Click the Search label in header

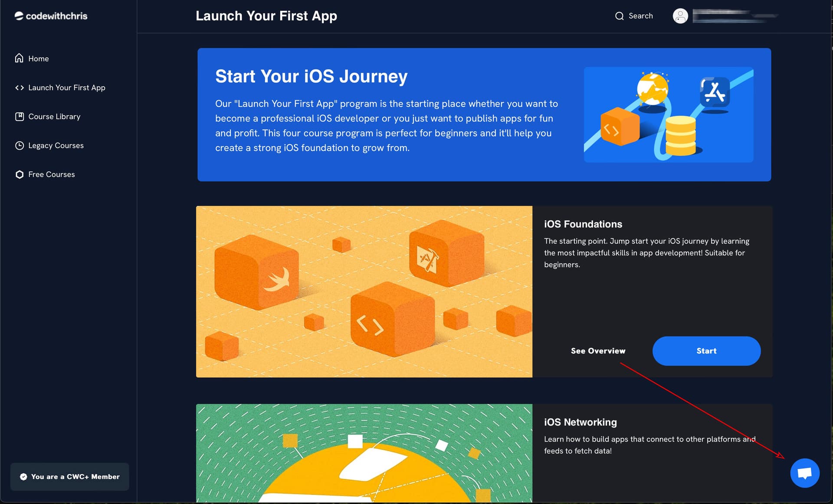640,16
